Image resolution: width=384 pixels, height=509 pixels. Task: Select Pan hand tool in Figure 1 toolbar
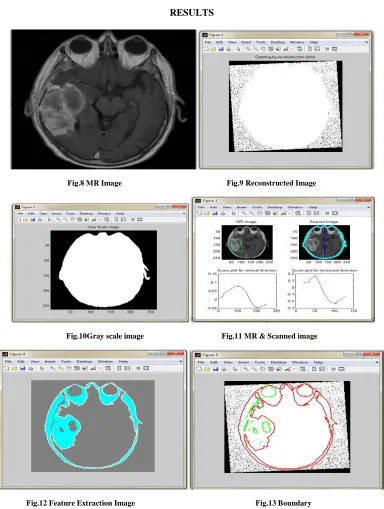tap(263, 49)
